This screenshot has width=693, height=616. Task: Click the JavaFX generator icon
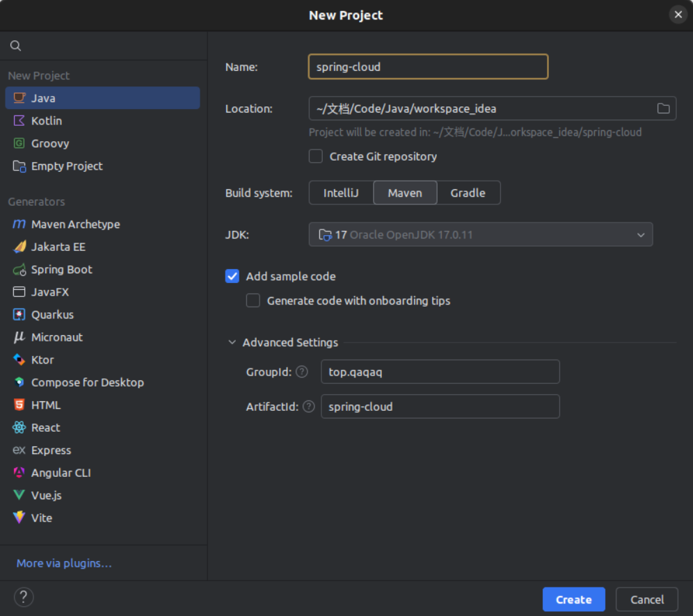pyautogui.click(x=19, y=292)
